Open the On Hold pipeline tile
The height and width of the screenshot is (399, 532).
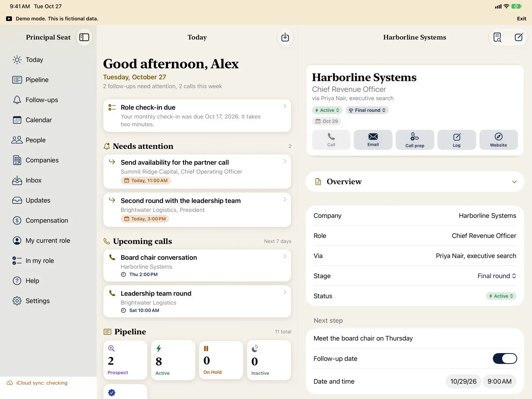[x=221, y=360]
